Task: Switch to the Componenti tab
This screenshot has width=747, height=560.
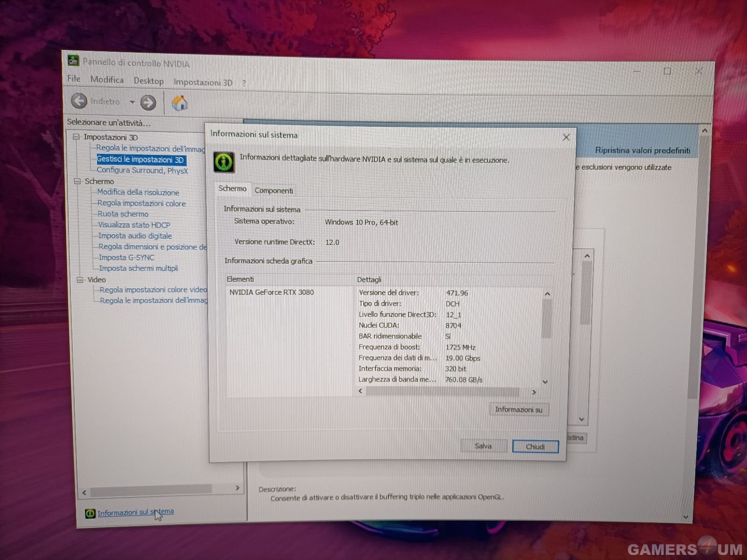Action: pos(274,190)
